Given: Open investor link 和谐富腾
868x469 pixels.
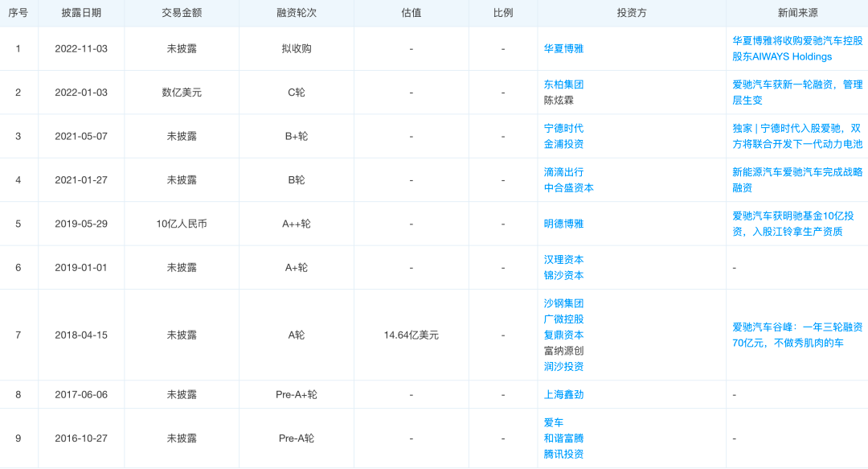Looking at the screenshot, I should coord(563,438).
